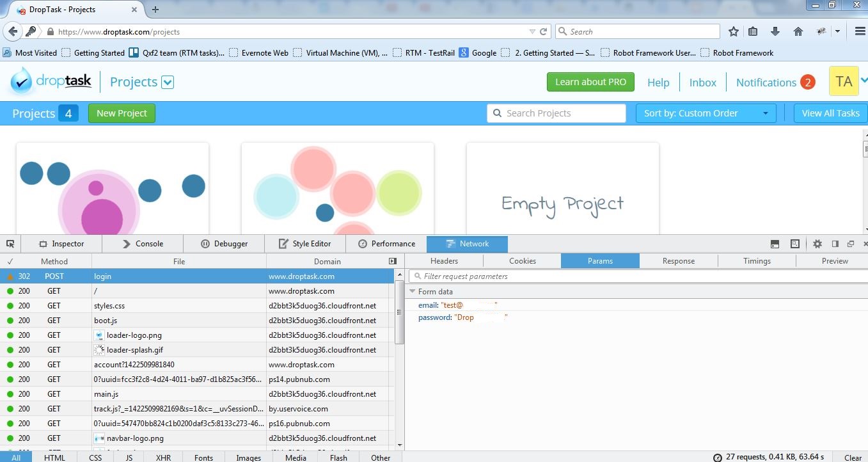Filter requests by JS
This screenshot has width=868, height=462.
tap(129, 458)
